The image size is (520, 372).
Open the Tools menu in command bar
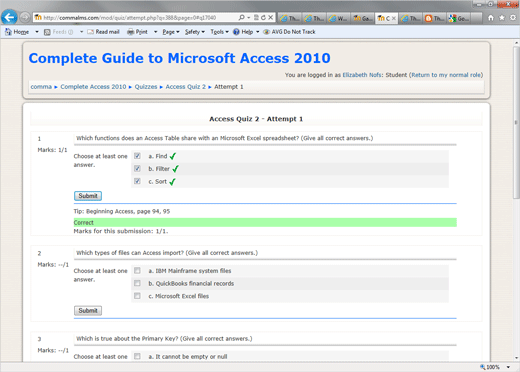pyautogui.click(x=219, y=32)
